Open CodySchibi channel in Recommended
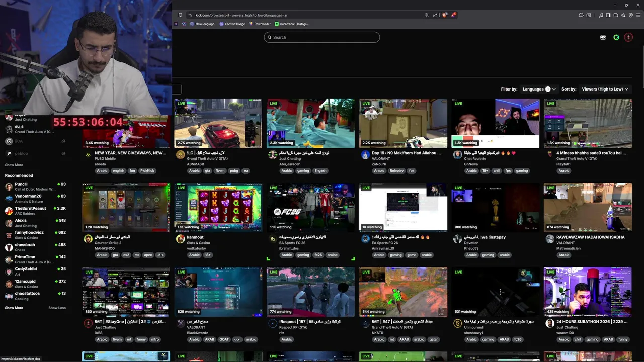 pyautogui.click(x=35, y=271)
